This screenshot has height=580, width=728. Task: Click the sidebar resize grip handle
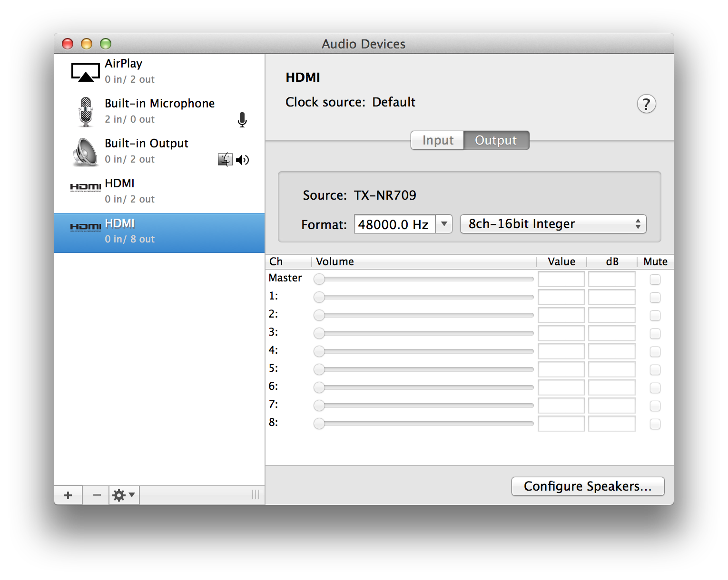[x=256, y=495]
